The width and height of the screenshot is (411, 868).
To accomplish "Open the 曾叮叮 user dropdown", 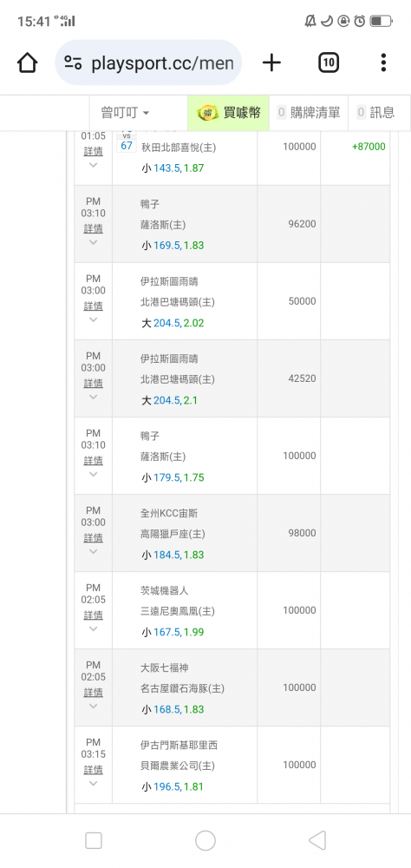I will 125,112.
